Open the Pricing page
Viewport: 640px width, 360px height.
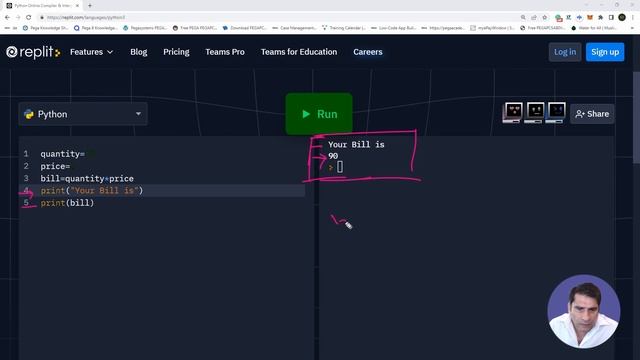coord(176,52)
